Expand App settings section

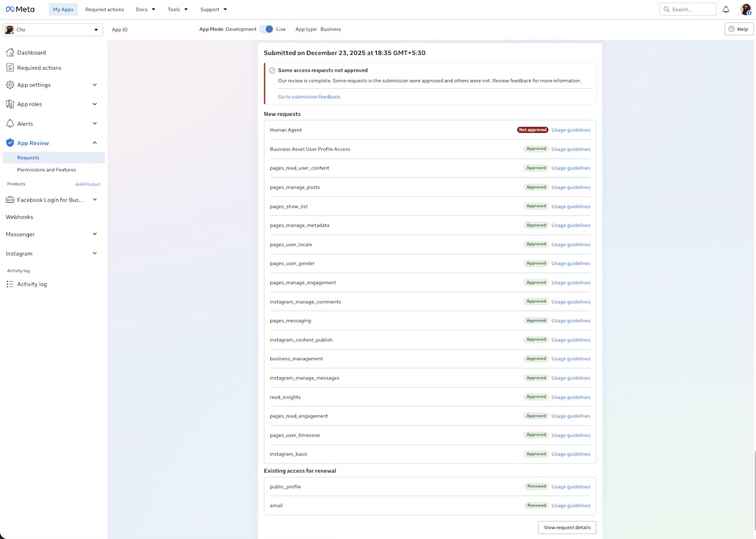[95, 84]
